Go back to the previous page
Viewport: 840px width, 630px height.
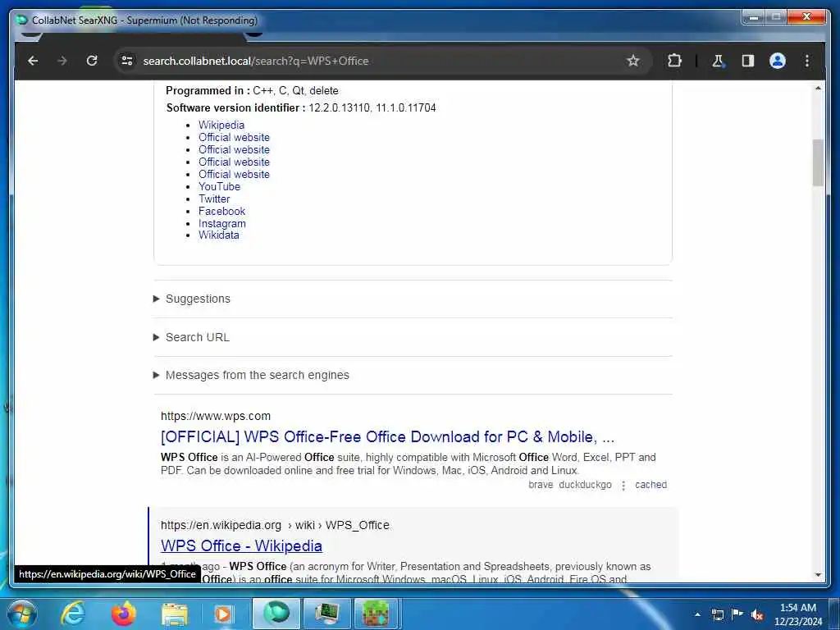33,61
